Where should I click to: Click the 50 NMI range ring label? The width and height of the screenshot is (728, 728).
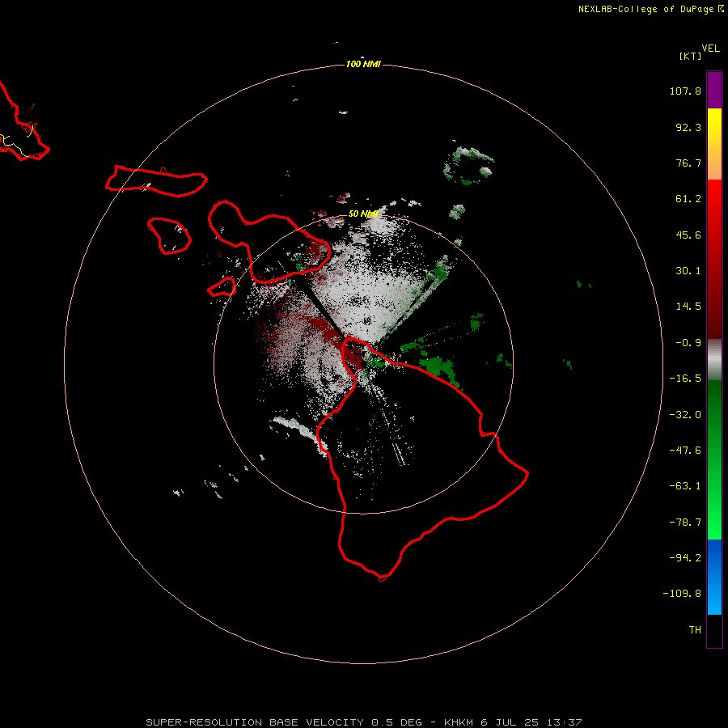pos(363,214)
